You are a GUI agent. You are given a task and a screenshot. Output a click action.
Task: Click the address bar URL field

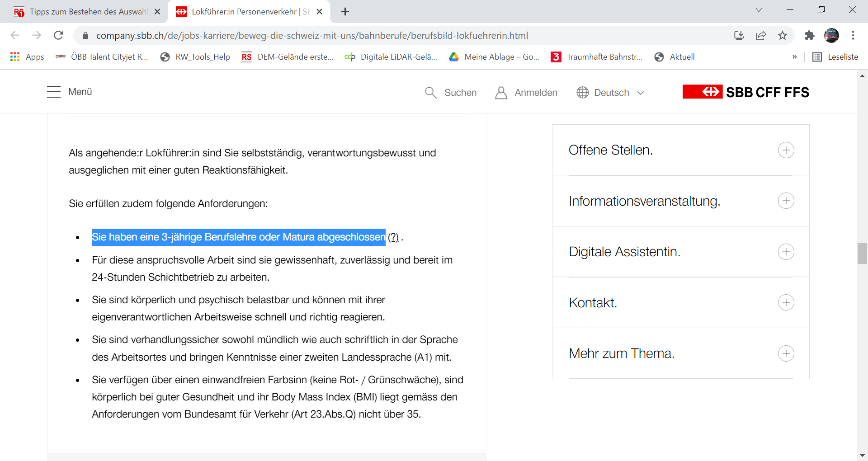point(312,35)
